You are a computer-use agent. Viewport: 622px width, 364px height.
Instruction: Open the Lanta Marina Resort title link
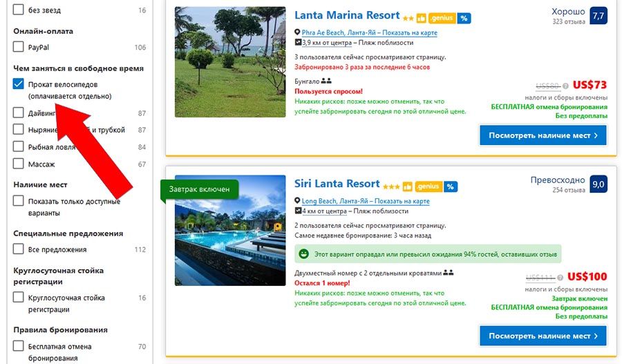tap(347, 15)
